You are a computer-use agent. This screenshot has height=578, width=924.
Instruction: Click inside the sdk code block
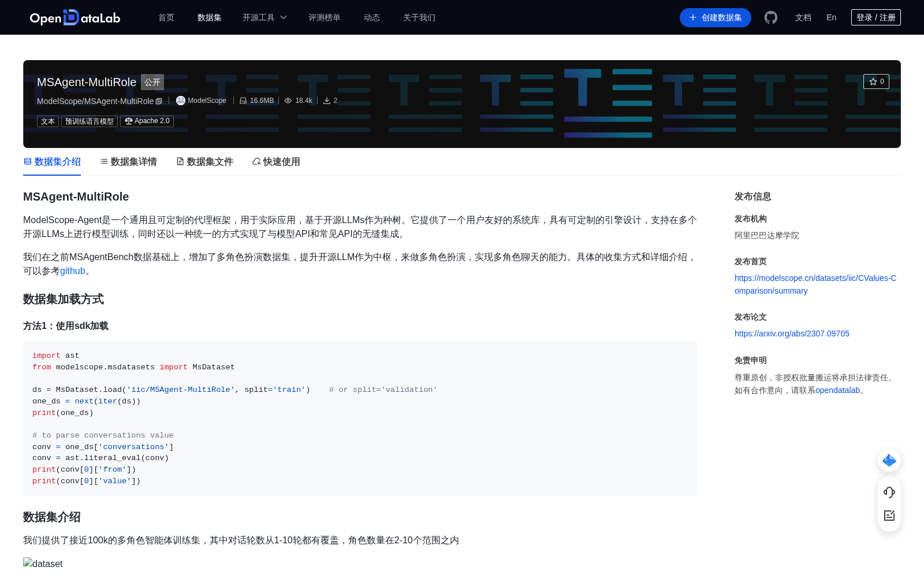click(360, 418)
